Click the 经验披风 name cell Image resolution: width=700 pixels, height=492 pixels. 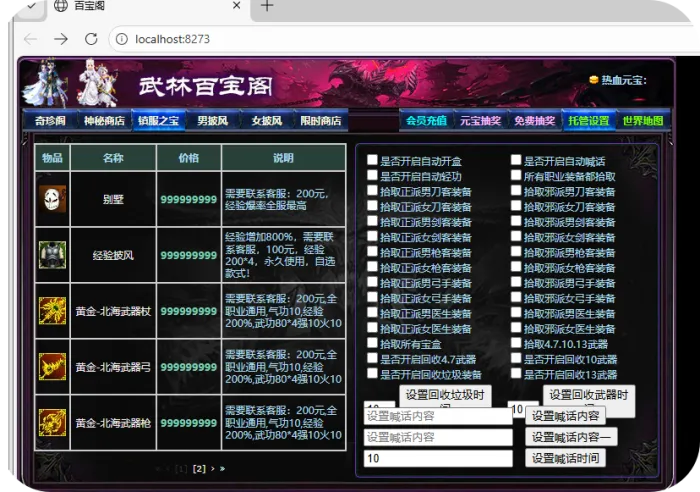(x=113, y=255)
